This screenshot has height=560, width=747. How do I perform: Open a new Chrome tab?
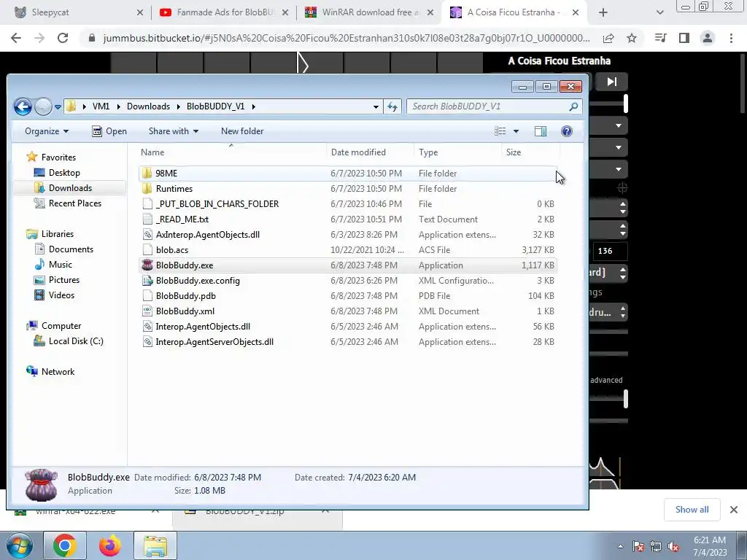point(603,12)
